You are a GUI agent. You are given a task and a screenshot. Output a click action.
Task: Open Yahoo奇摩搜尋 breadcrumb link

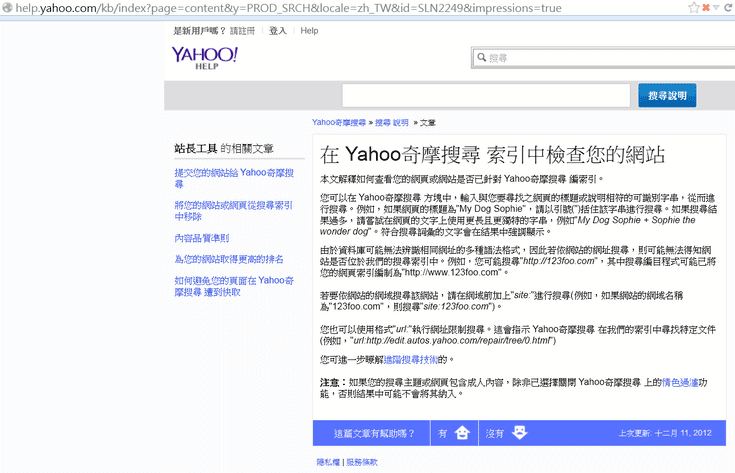click(x=339, y=122)
